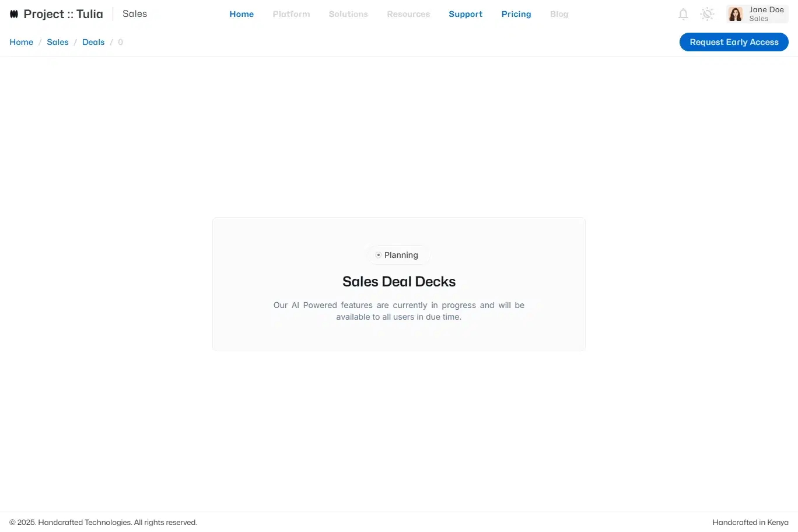Open notifications via the bell icon
Screen dimensions: 798x532
click(x=683, y=14)
